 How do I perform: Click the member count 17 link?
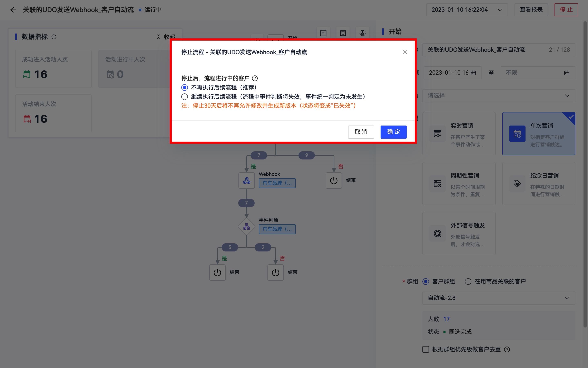[x=446, y=319]
